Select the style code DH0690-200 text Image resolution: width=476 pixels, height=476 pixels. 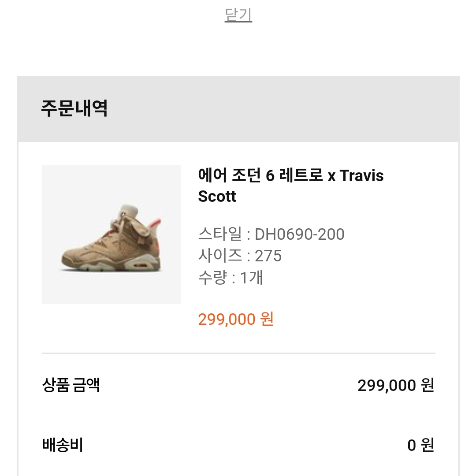[299, 234]
